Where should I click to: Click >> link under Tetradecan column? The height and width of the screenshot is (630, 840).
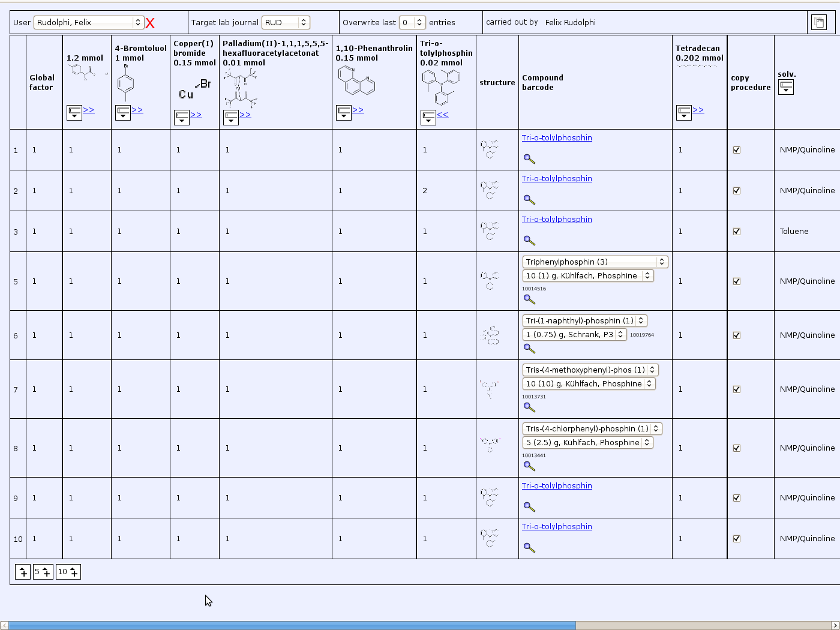[698, 110]
